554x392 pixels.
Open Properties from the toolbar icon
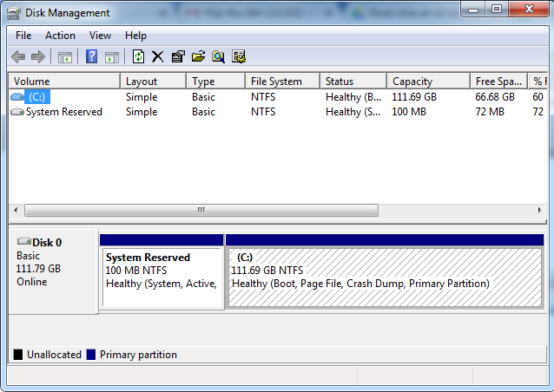coord(178,56)
